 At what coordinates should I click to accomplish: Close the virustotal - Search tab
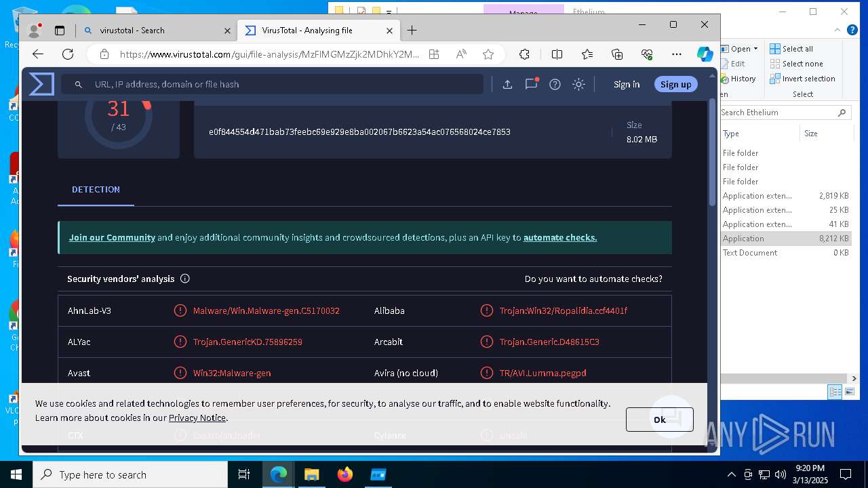click(x=227, y=30)
